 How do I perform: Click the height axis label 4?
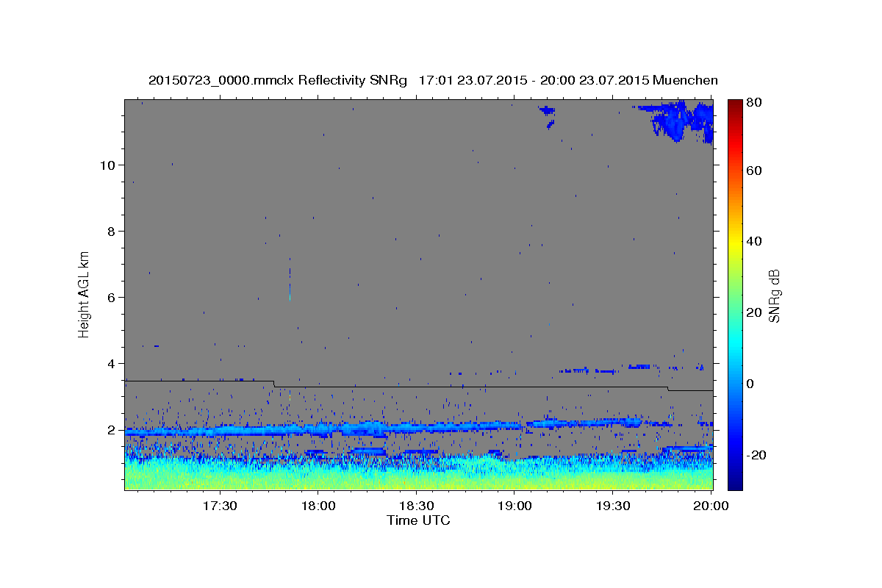point(112,364)
